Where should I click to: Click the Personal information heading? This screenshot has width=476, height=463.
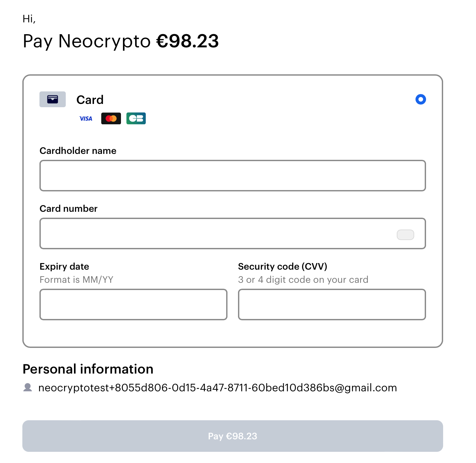pos(88,369)
